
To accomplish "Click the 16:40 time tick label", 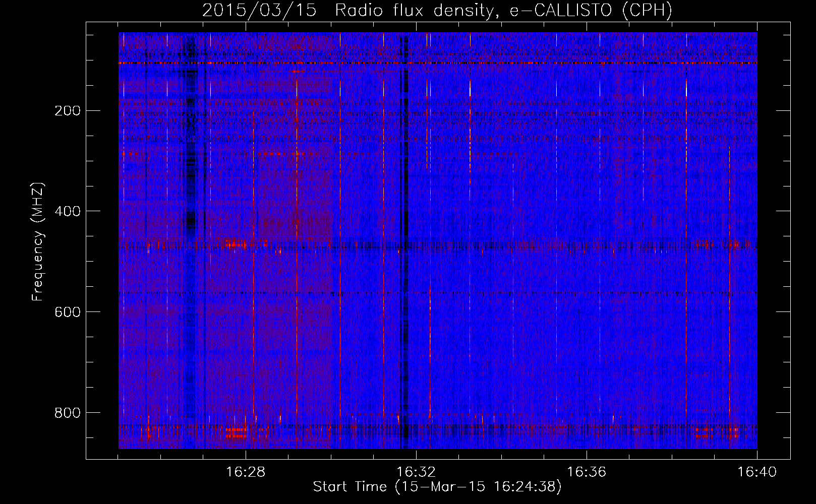I will click(757, 472).
